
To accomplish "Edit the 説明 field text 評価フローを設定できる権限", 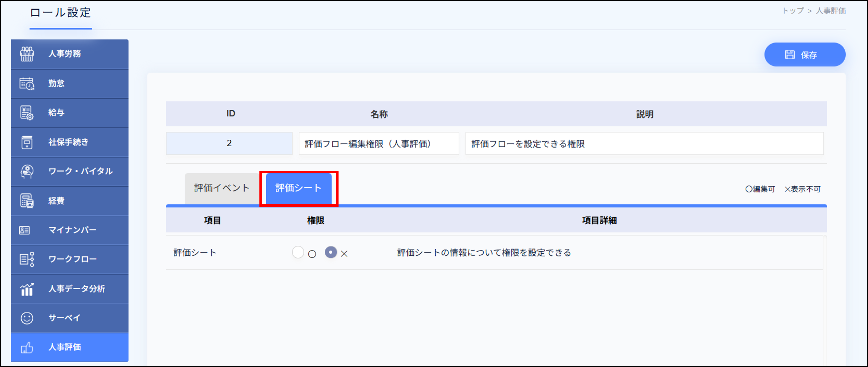I will 646,144.
